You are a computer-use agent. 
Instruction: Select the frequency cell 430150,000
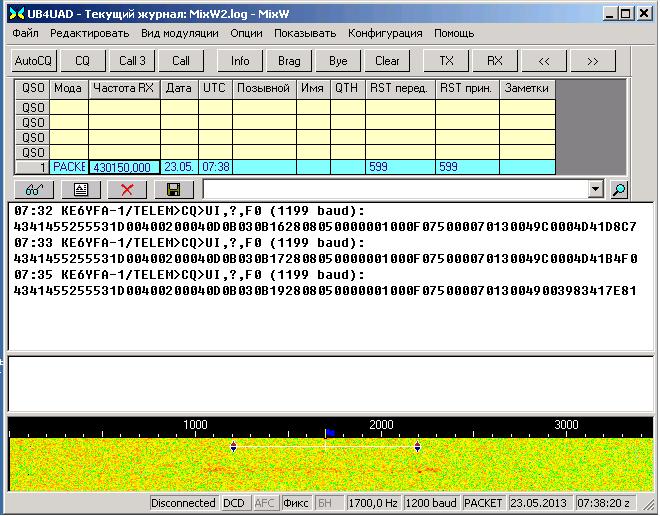coord(125,167)
